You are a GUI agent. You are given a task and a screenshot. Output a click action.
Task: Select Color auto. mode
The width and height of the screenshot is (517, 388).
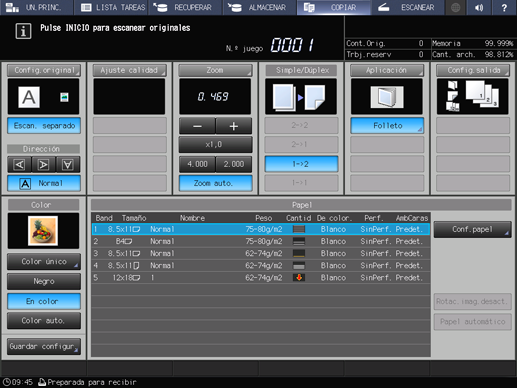[x=44, y=321]
